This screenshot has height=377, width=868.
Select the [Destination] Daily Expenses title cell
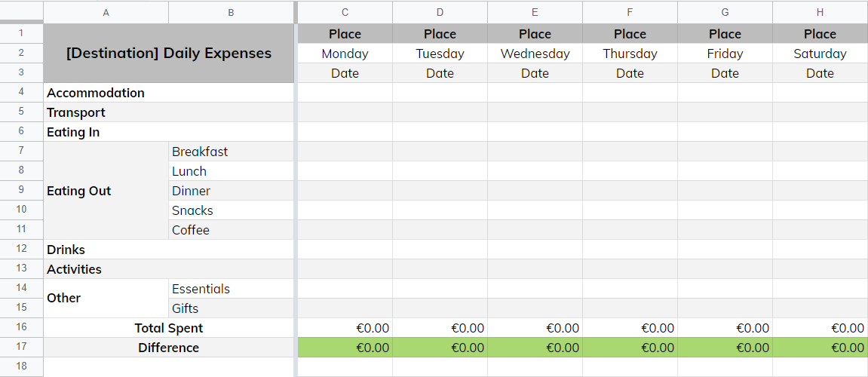[x=169, y=54]
